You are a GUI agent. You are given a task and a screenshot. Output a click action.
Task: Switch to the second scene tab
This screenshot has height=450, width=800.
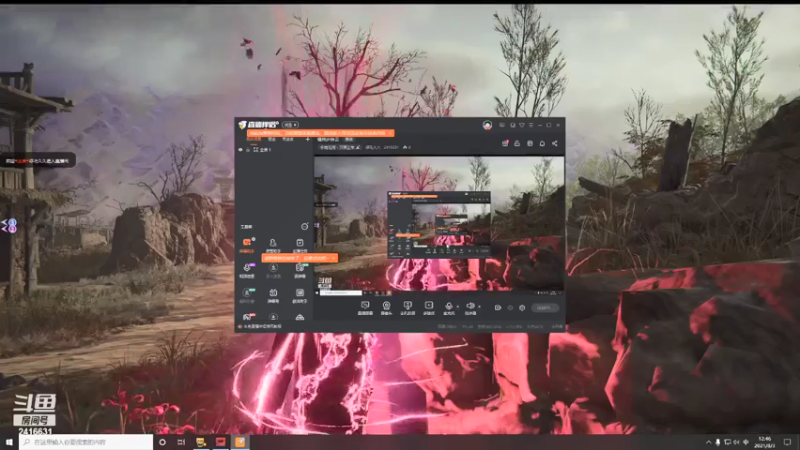(272, 139)
